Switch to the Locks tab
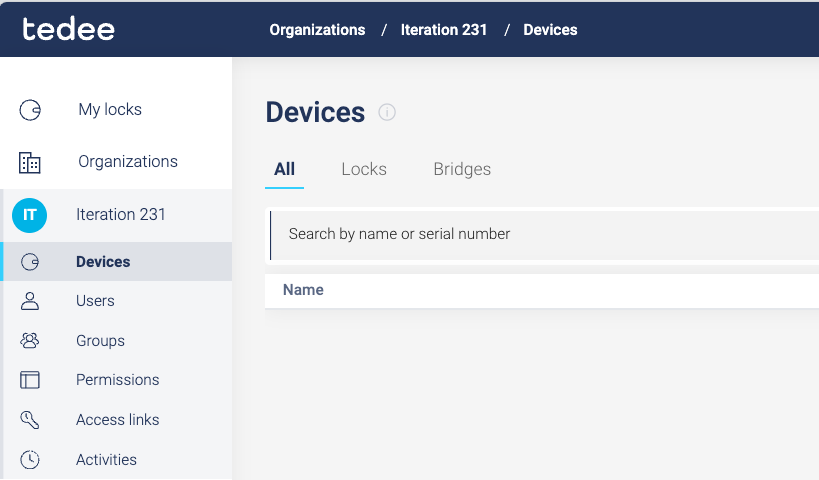 click(x=364, y=169)
